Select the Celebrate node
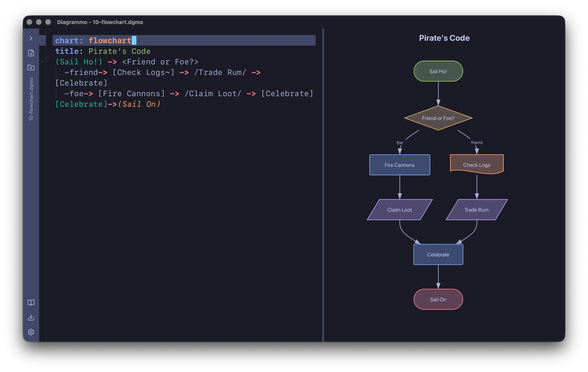Image resolution: width=588 pixels, height=372 pixels. (438, 254)
